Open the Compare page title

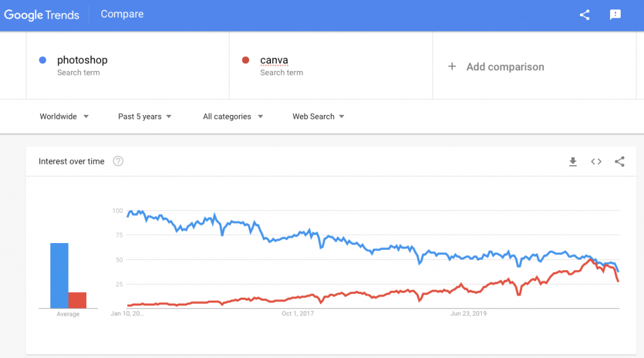pyautogui.click(x=122, y=14)
